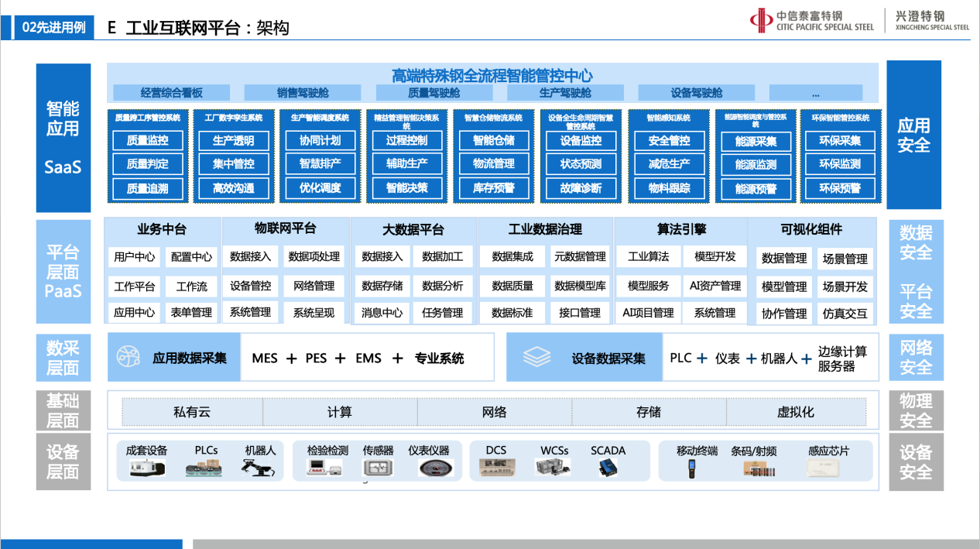The width and height of the screenshot is (980, 549).
Task: Select the 条码/射频 barcode image
Action: 759,468
